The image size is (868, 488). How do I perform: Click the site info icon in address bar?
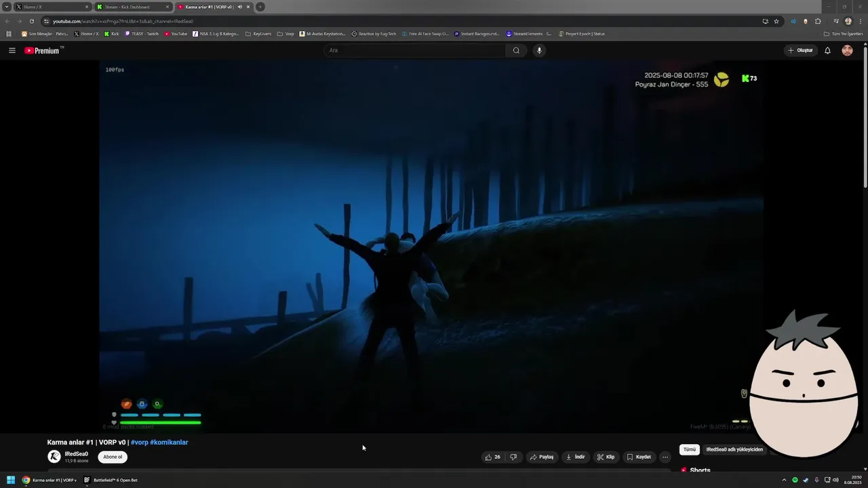pos(46,21)
